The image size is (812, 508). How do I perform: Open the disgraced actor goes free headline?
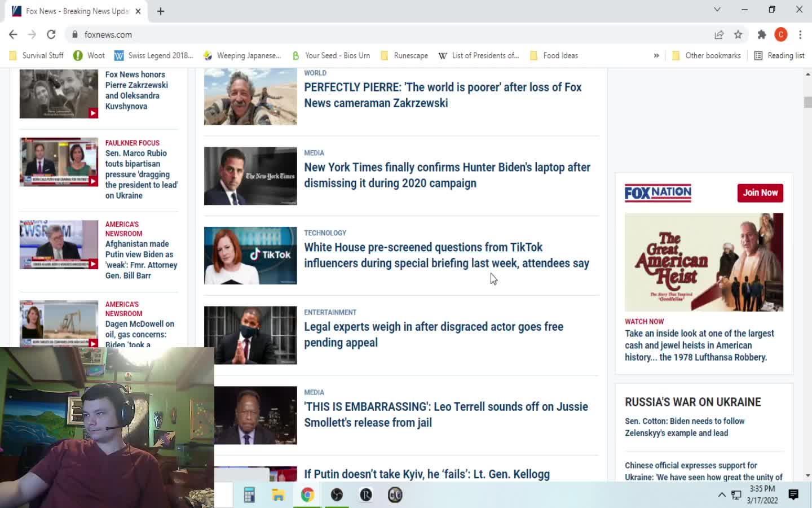coord(434,335)
